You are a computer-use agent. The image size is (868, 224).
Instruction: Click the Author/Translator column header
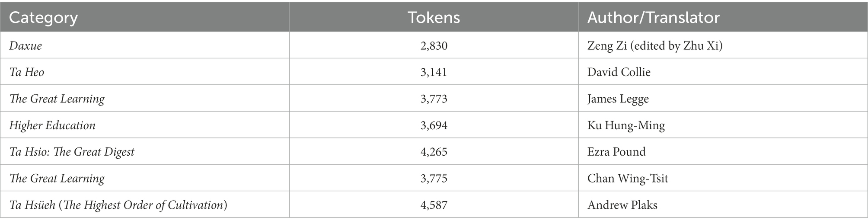point(653,17)
